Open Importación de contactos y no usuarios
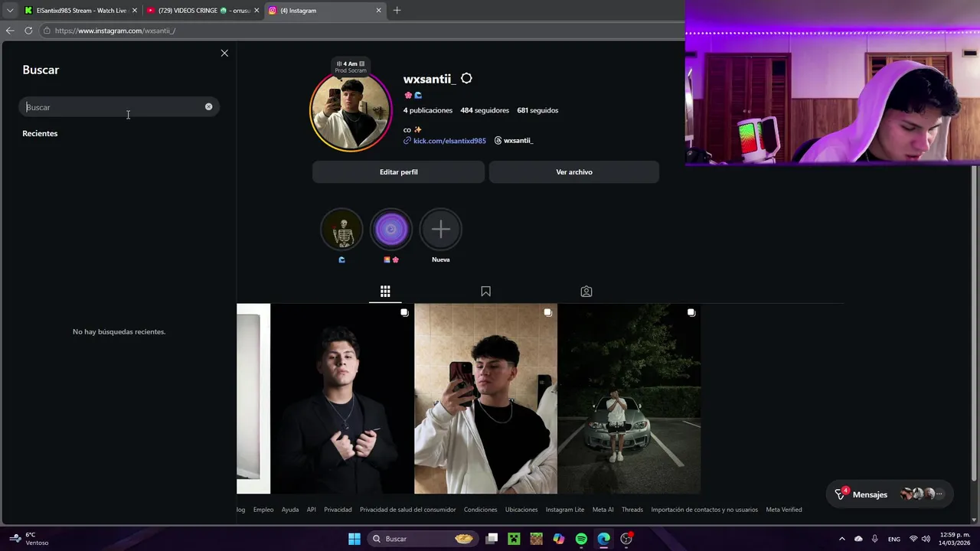980x551 pixels. click(x=704, y=510)
